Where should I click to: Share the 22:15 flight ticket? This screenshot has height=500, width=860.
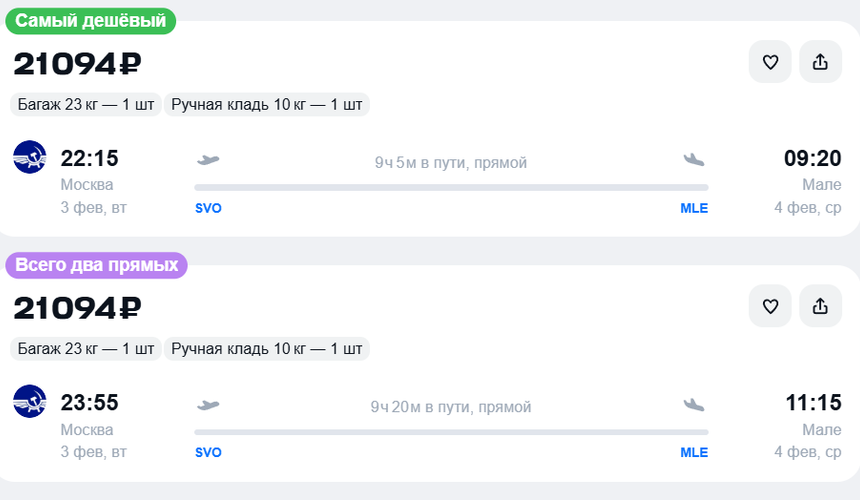click(x=820, y=62)
